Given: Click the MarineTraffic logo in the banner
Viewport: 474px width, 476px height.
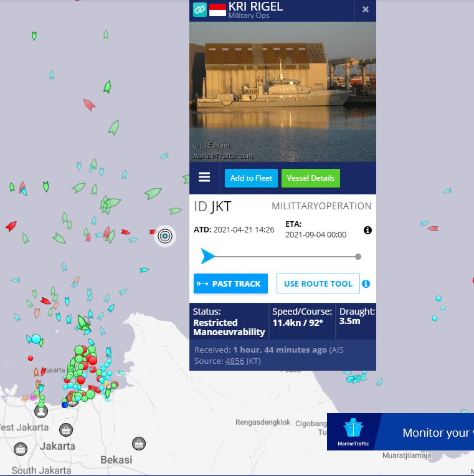Looking at the screenshot, I should coord(353,432).
